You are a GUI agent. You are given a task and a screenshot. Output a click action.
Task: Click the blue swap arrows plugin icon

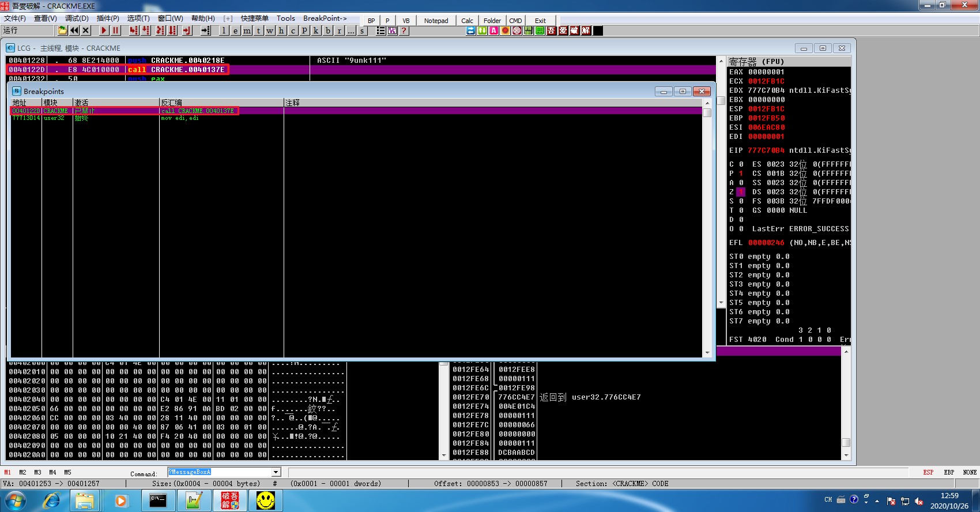[471, 31]
